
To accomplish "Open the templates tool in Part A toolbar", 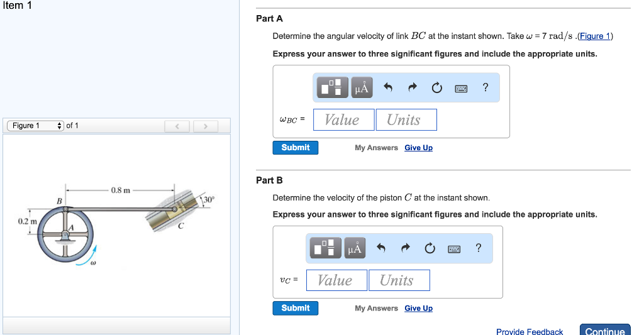I will [333, 88].
